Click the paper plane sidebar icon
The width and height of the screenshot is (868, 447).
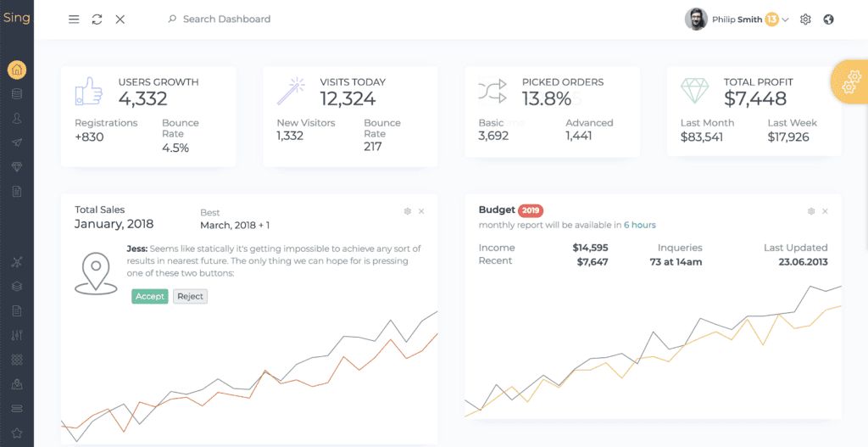click(x=17, y=142)
